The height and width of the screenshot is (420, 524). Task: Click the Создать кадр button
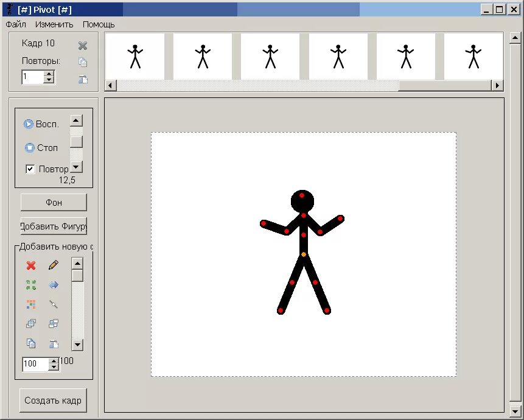(x=53, y=401)
